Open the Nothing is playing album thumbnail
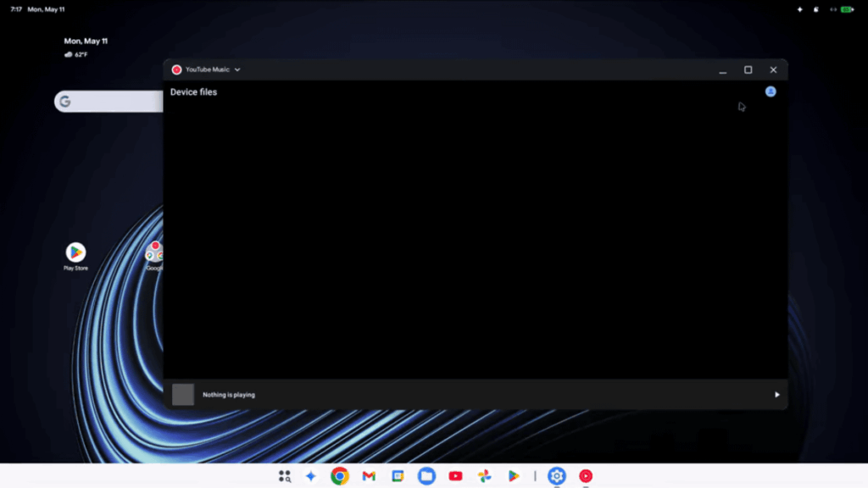Screen dimensions: 868x488 [183, 395]
